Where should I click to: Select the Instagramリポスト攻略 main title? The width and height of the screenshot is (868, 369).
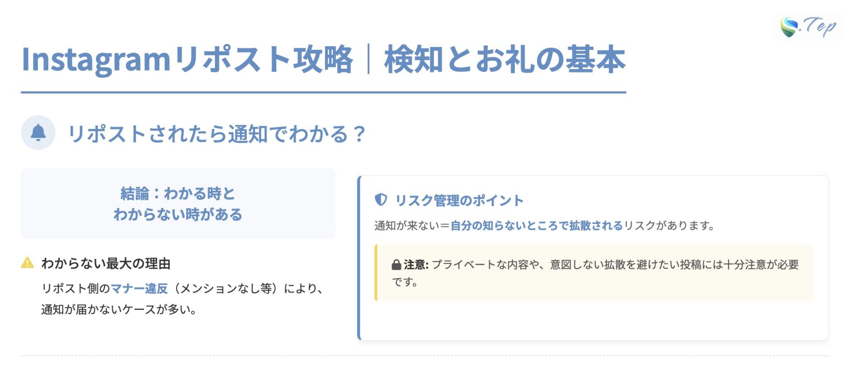186,59
